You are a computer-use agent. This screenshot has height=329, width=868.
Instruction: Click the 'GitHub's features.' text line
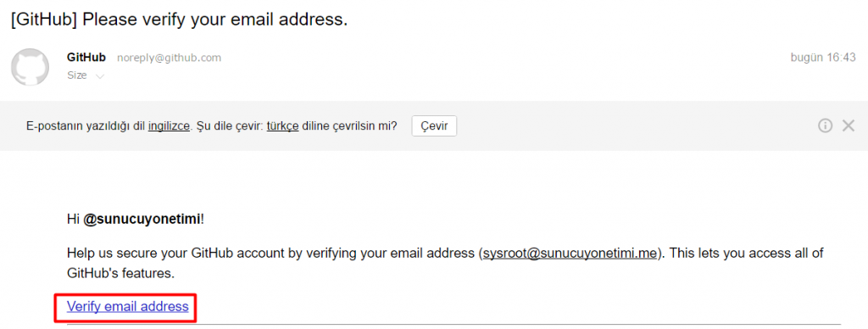pos(120,274)
